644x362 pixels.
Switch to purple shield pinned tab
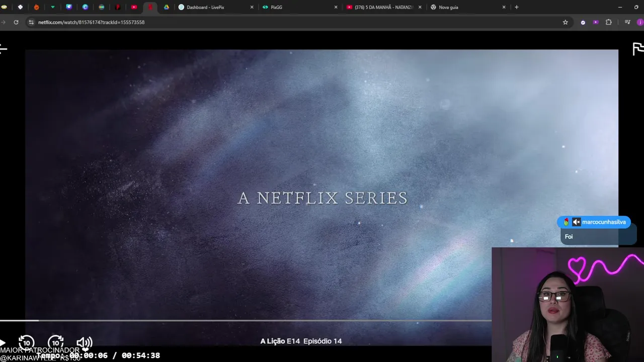69,7
